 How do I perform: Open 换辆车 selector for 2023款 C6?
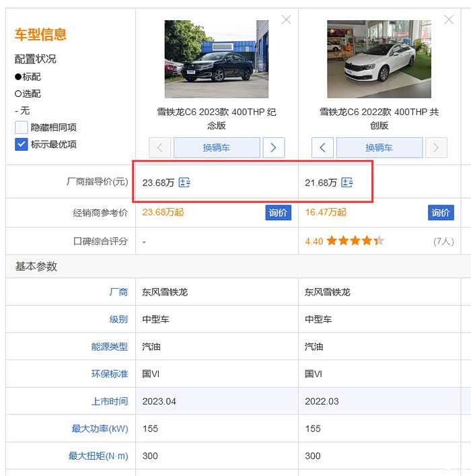pos(217,147)
